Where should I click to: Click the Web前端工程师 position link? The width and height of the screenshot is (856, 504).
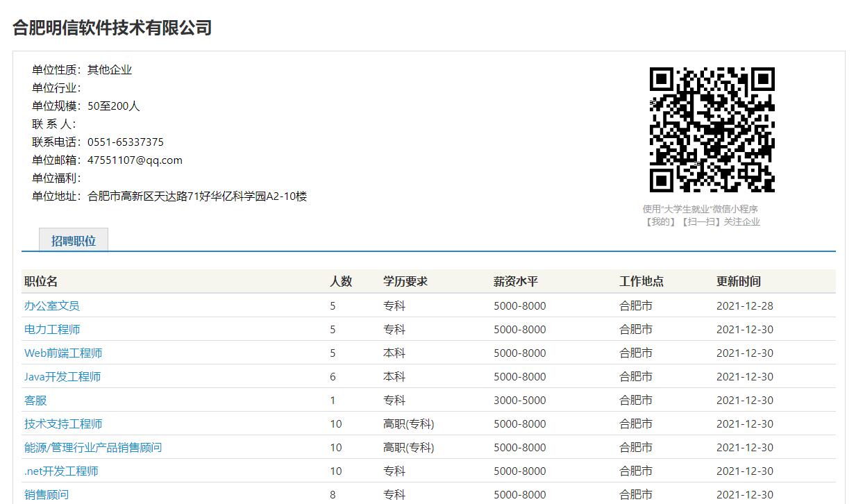tap(63, 353)
